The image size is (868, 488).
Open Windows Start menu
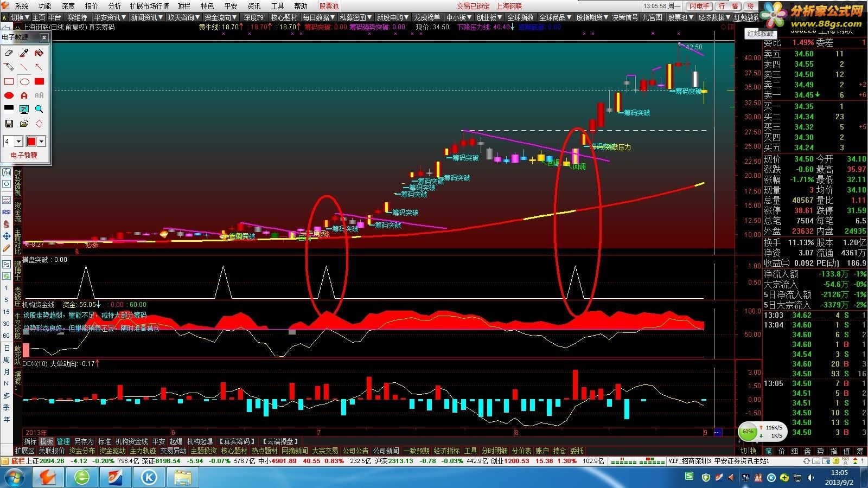tap(15, 477)
